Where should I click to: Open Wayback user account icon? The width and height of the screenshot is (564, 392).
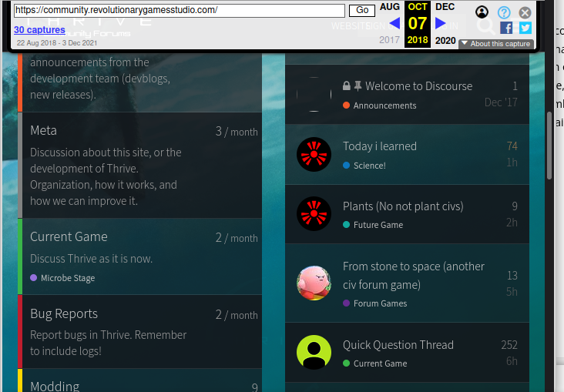point(482,12)
